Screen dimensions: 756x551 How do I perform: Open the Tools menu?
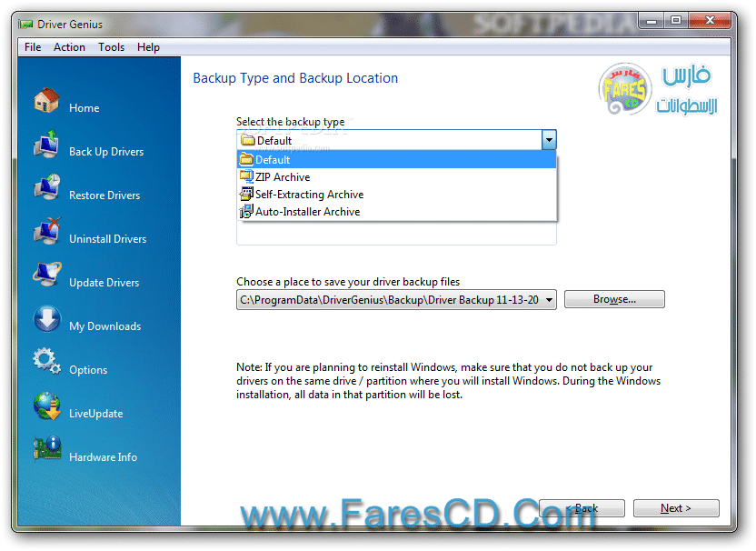click(x=112, y=47)
